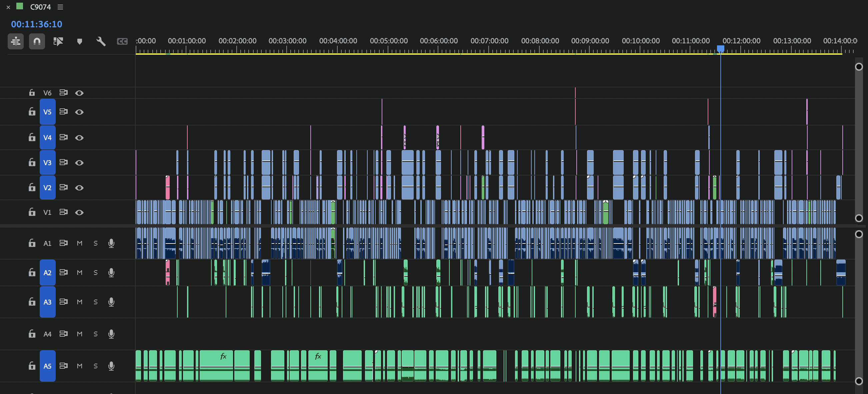Viewport: 868px width, 394px height.
Task: Toggle sync lock for A3
Action: coord(63,302)
